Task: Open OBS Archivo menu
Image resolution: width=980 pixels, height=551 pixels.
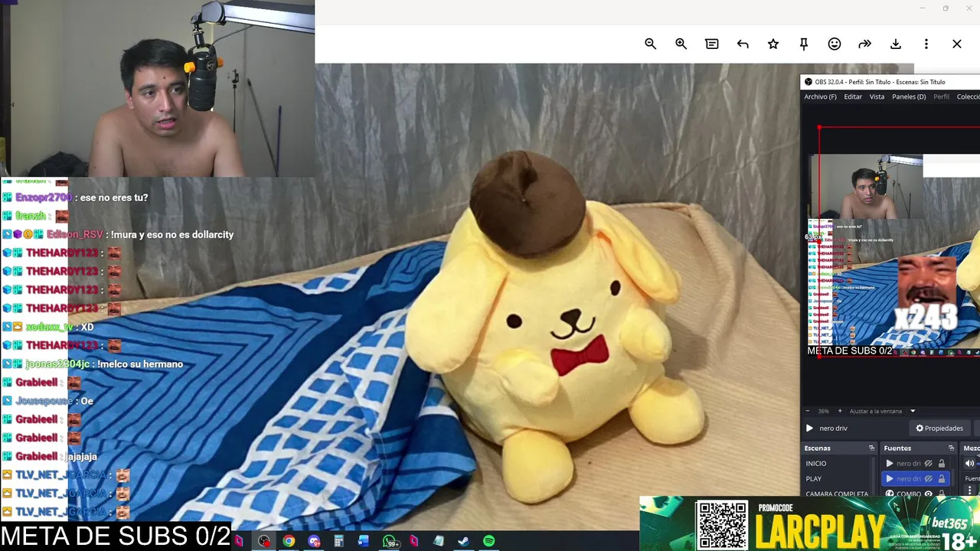Action: point(820,96)
